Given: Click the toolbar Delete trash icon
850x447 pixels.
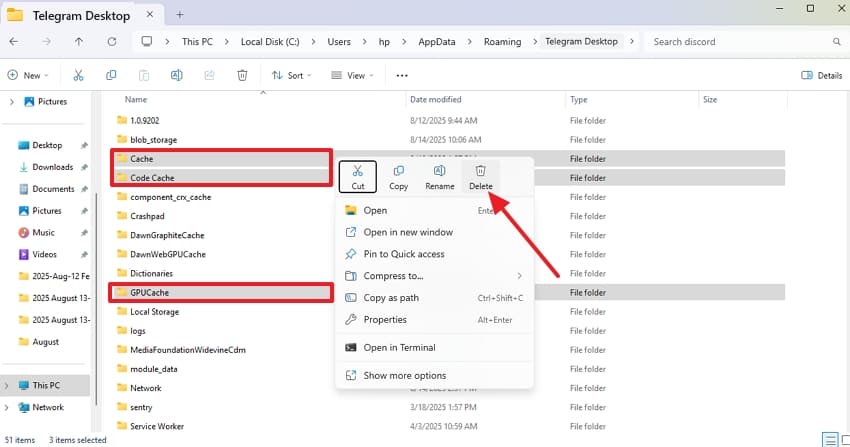Looking at the screenshot, I should point(242,75).
